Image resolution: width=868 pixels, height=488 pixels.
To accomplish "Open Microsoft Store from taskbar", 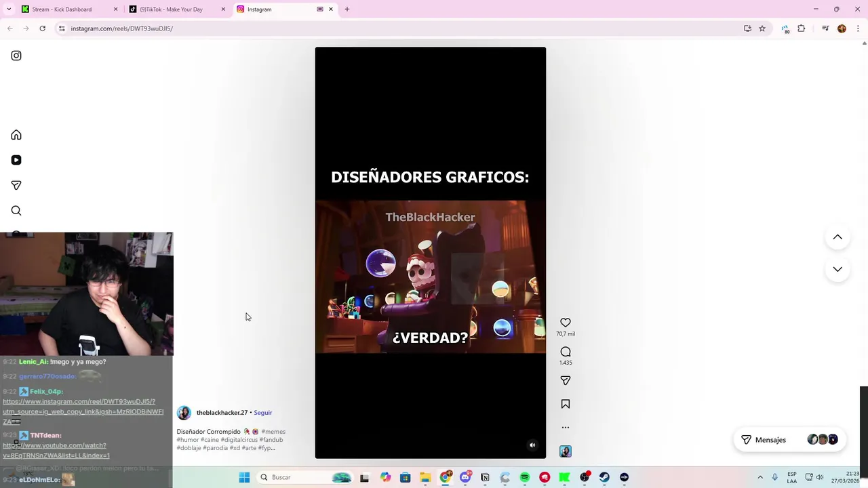I will [x=406, y=477].
